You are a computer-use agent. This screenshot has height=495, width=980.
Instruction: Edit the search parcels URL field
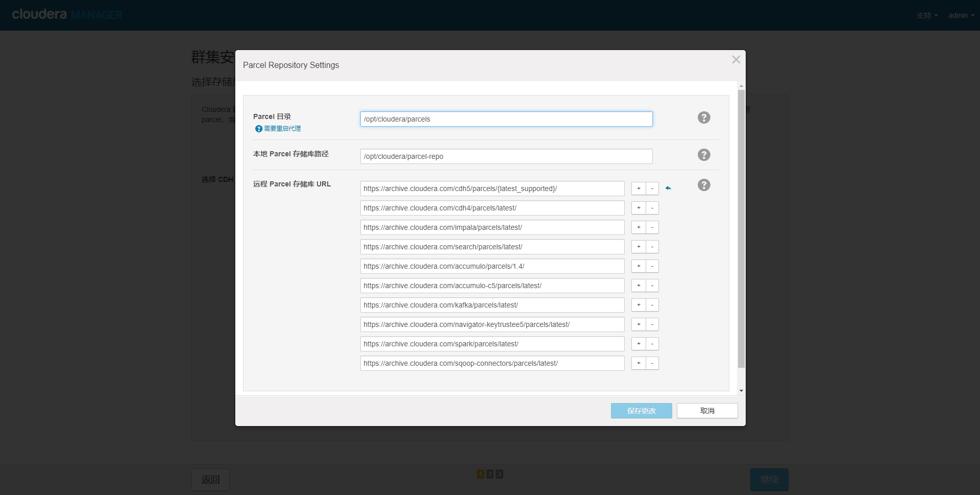pos(492,247)
